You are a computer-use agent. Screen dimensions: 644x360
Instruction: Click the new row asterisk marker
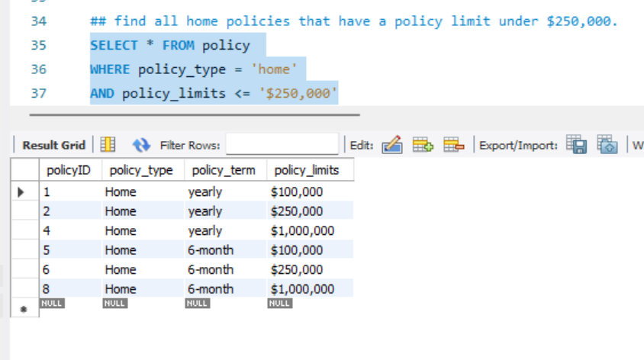tap(24, 309)
